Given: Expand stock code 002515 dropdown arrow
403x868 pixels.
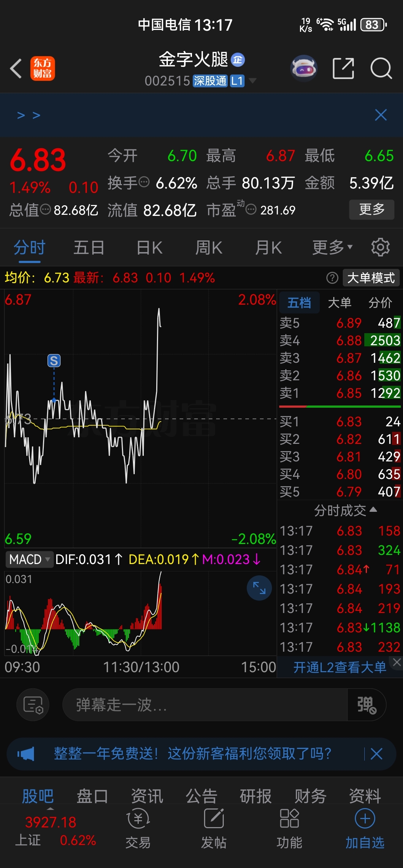Looking at the screenshot, I should click(252, 80).
